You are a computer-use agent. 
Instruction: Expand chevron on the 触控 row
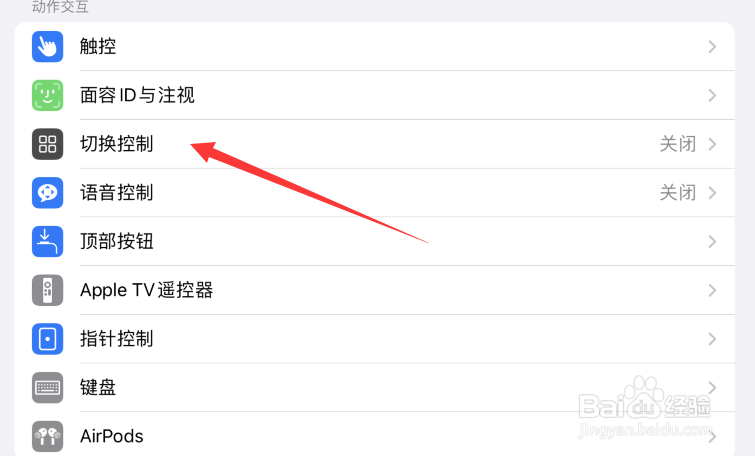pyautogui.click(x=712, y=47)
